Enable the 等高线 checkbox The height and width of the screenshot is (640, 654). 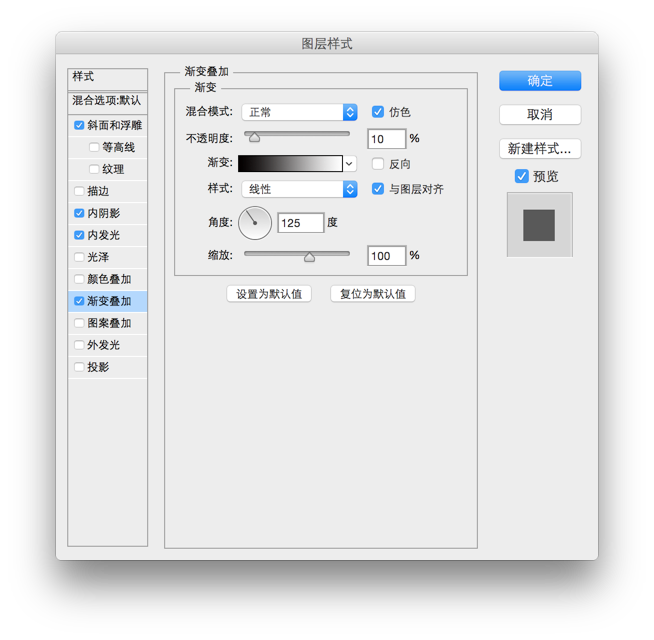pyautogui.click(x=94, y=147)
